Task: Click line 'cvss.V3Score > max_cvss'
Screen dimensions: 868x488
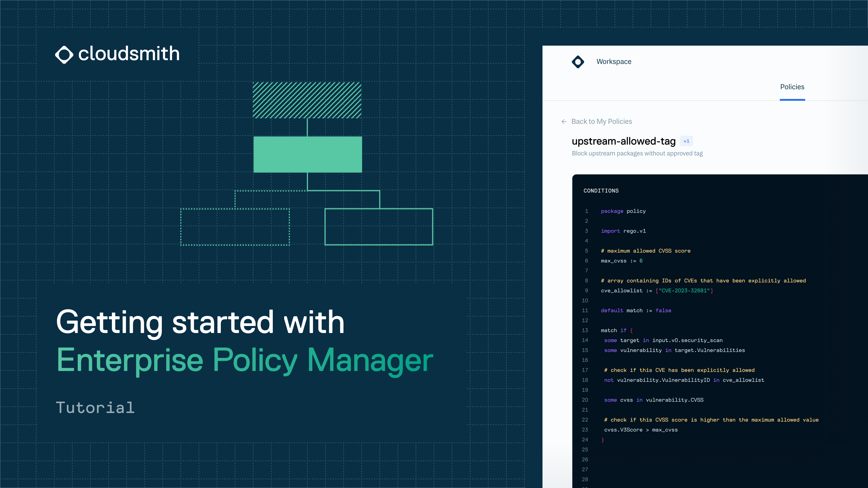Action: click(641, 430)
